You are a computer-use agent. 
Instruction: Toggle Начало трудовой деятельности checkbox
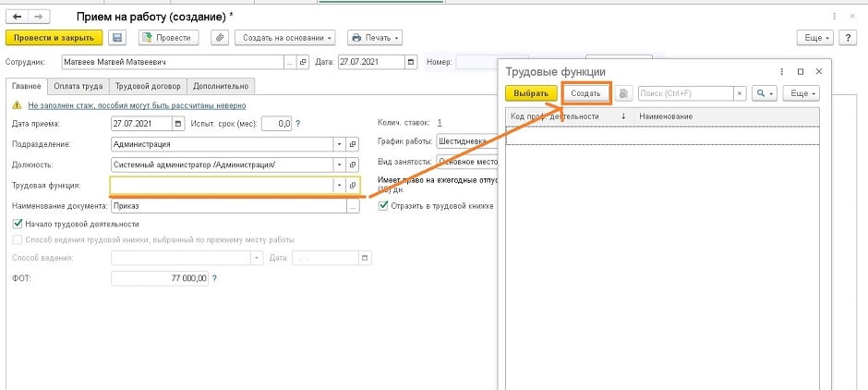[x=18, y=224]
